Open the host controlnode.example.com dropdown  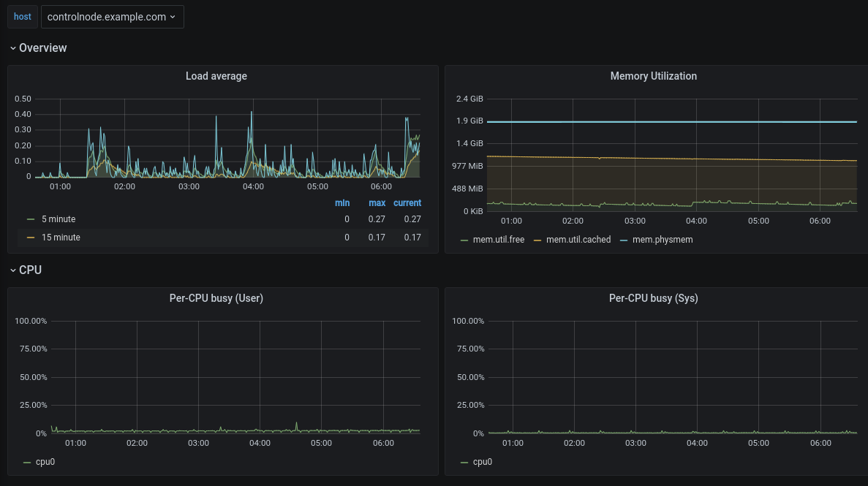[x=112, y=17]
